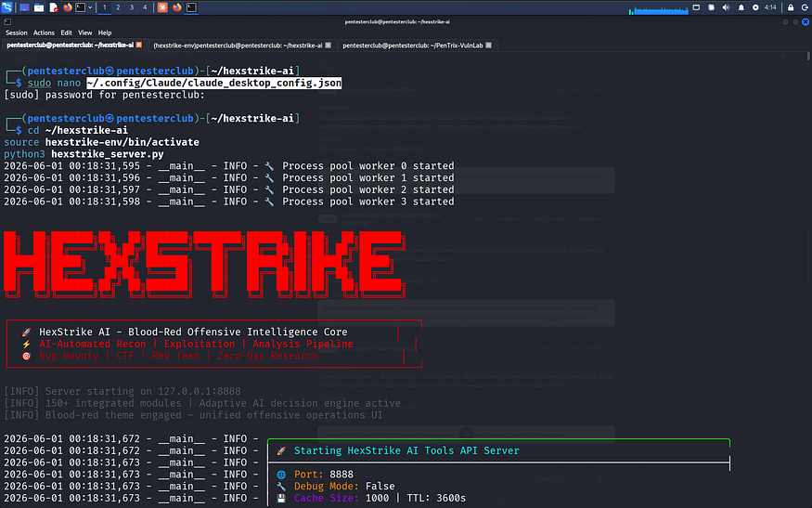Switch to workspace 2

coord(118,7)
